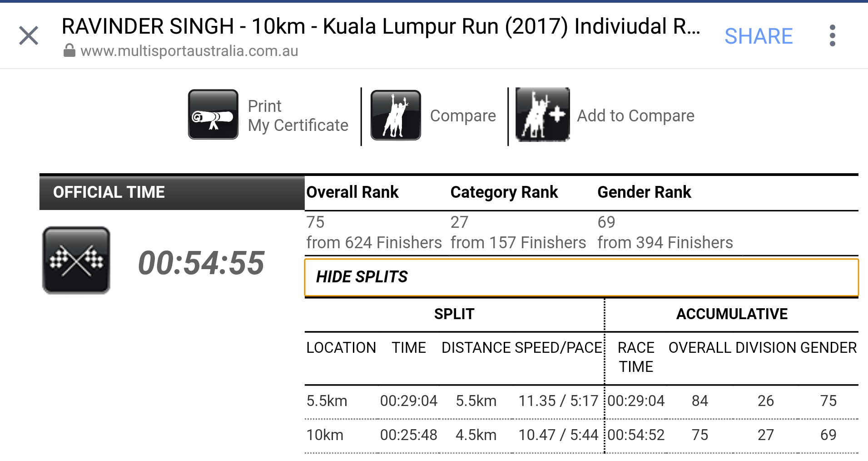The image size is (868, 461).
Task: Click the padlock secure site icon
Action: tap(69, 50)
